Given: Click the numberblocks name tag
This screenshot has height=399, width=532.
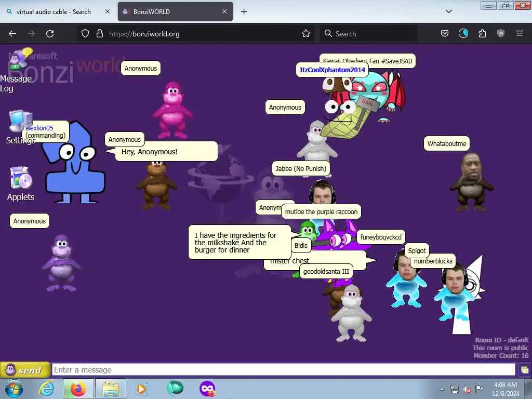Looking at the screenshot, I should [433, 261].
